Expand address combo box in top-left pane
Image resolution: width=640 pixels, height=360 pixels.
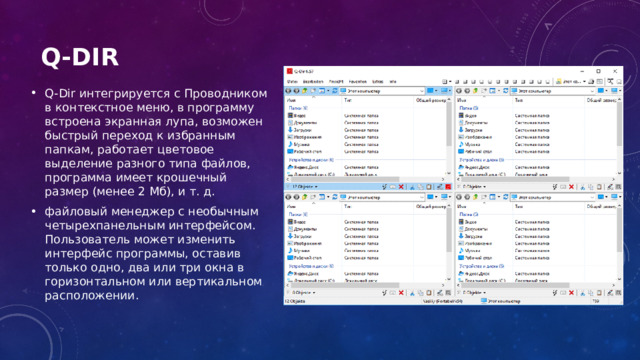(x=421, y=91)
